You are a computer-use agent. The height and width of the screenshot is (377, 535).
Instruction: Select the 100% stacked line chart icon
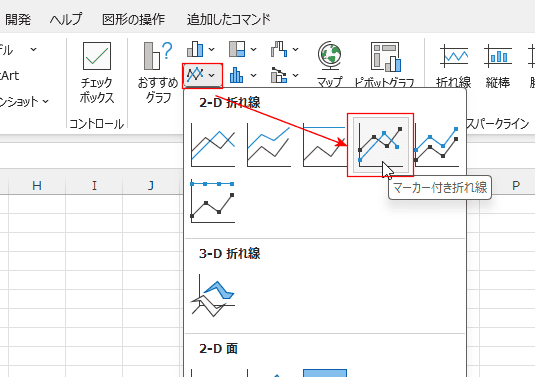click(324, 145)
